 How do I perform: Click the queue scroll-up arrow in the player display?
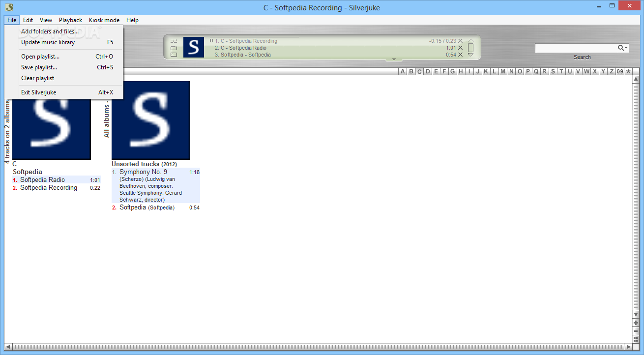(470, 41)
